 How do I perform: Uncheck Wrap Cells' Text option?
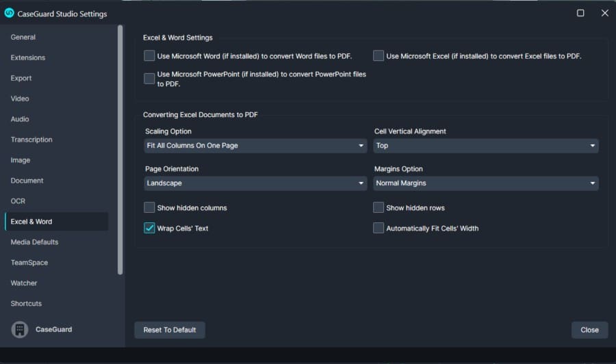click(x=149, y=229)
